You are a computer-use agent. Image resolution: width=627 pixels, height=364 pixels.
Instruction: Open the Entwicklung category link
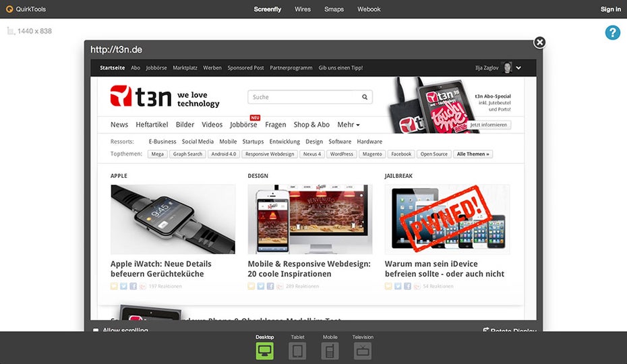click(x=285, y=141)
